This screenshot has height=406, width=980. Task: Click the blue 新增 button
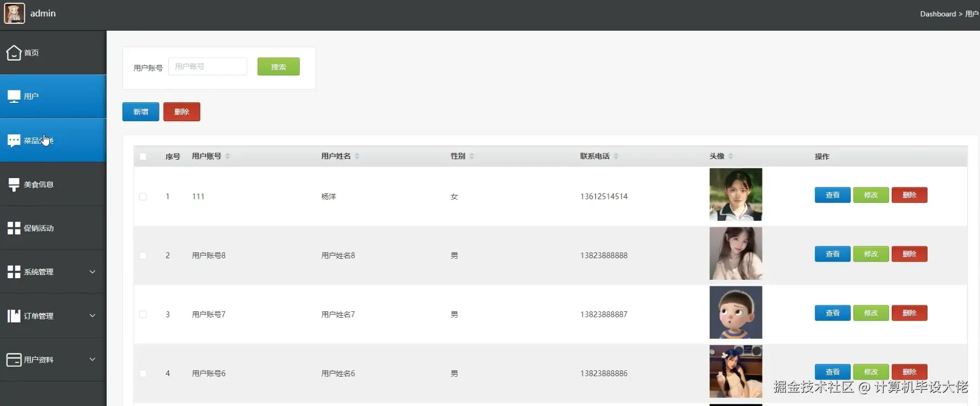(x=141, y=112)
